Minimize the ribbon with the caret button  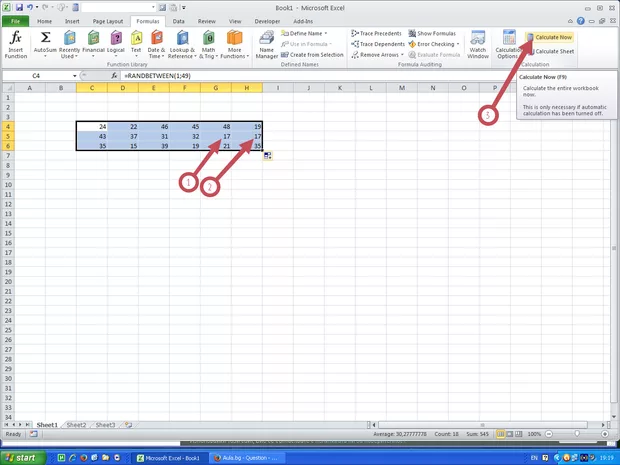coord(570,21)
